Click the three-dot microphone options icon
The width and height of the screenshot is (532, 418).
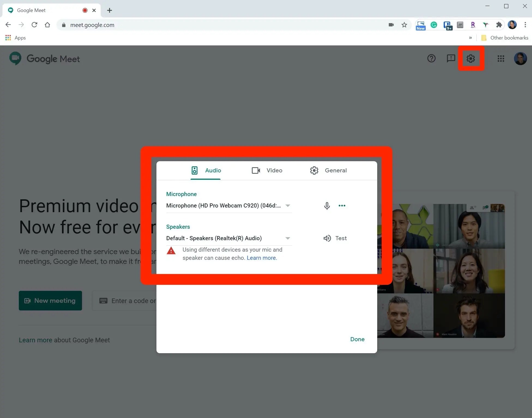(x=342, y=206)
